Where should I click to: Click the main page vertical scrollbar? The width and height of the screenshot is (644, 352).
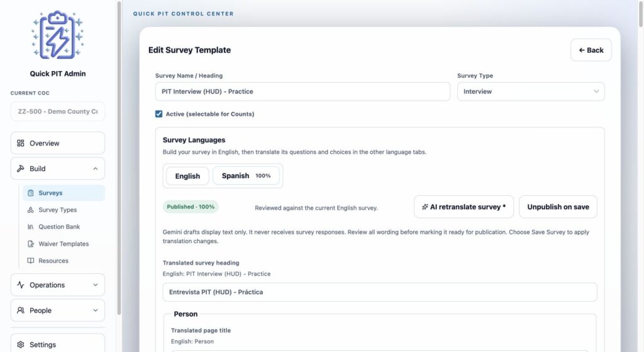point(641,14)
